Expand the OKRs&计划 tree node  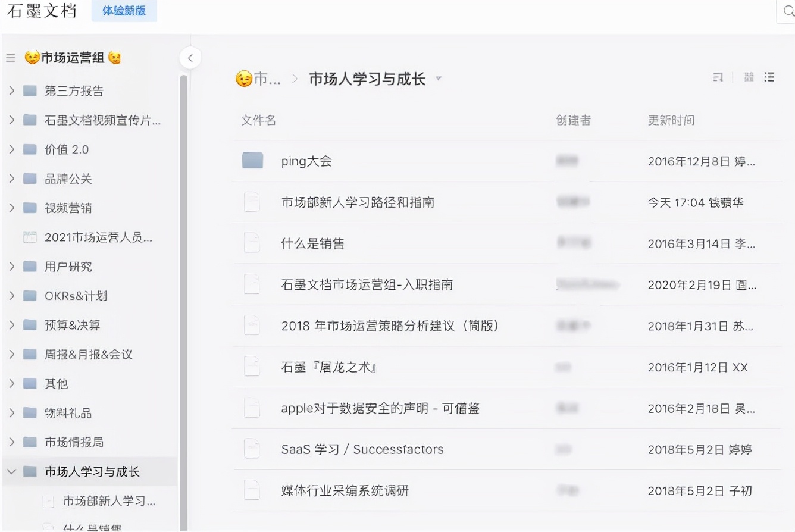[x=11, y=296]
